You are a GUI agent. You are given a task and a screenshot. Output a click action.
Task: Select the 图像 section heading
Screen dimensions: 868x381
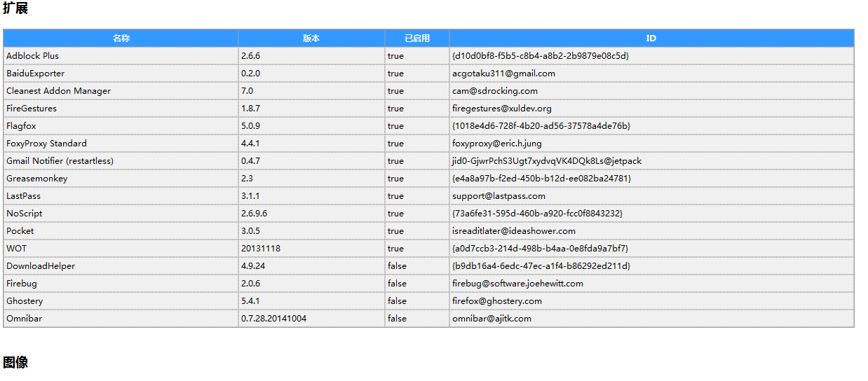tap(15, 362)
